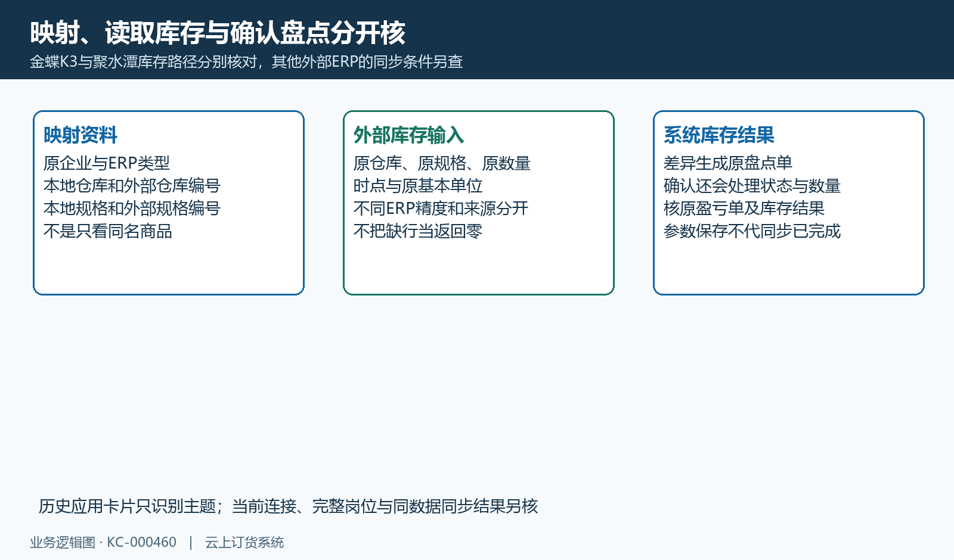The width and height of the screenshot is (954, 560).
Task: Select the 映射资料 card heading
Action: point(80,135)
